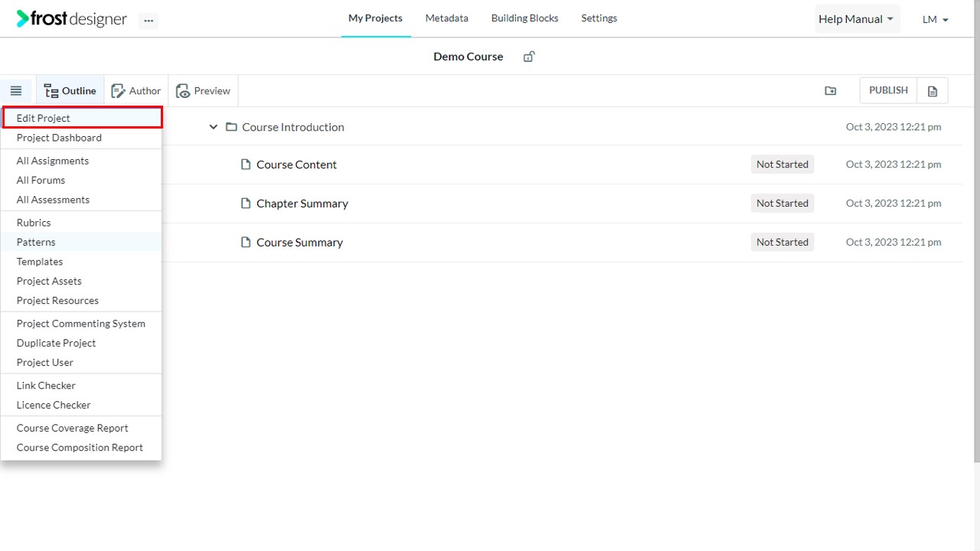Open the hamburger menu in the toolbar
Screen dimensions: 980x551
pyautogui.click(x=16, y=90)
